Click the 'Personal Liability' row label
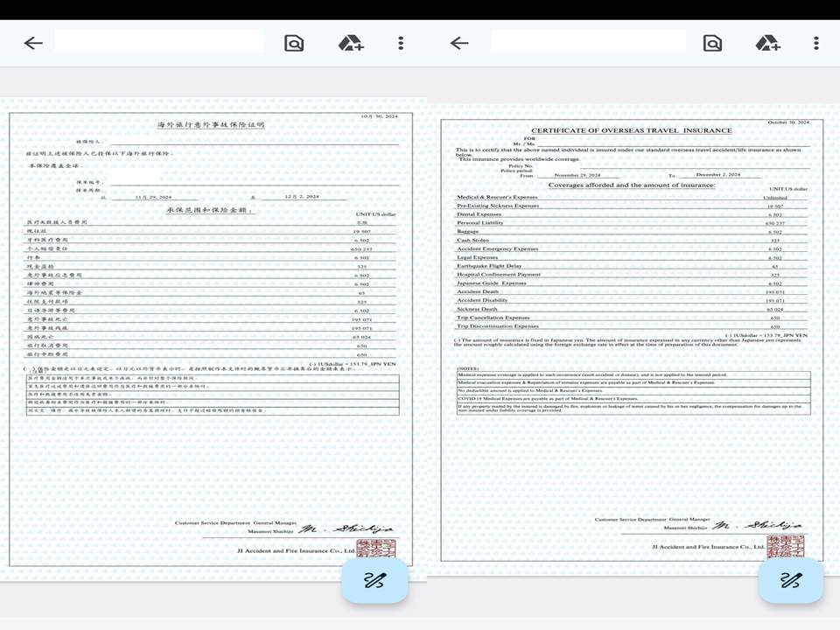The width and height of the screenshot is (840, 630). coord(480,222)
